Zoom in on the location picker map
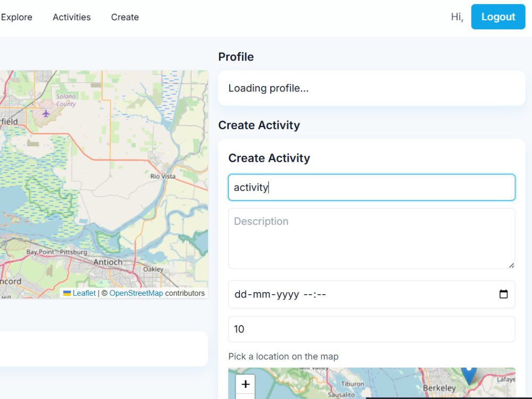 click(245, 384)
